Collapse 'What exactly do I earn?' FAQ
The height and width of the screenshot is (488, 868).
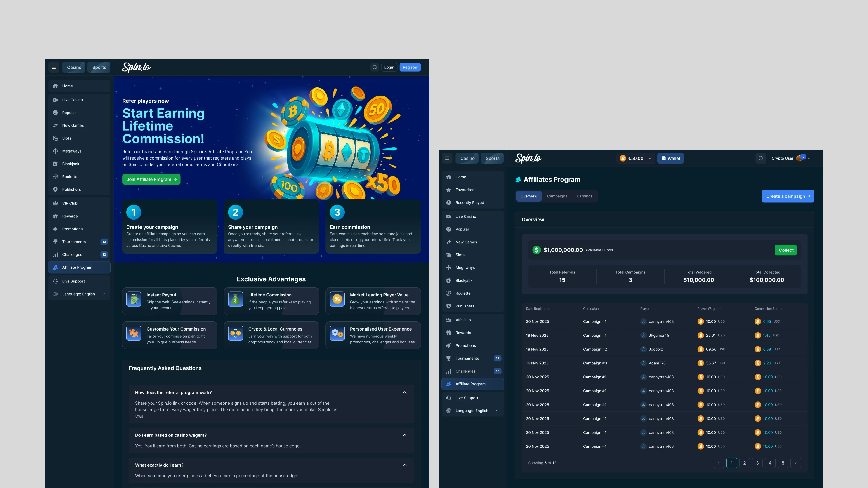[x=405, y=465]
